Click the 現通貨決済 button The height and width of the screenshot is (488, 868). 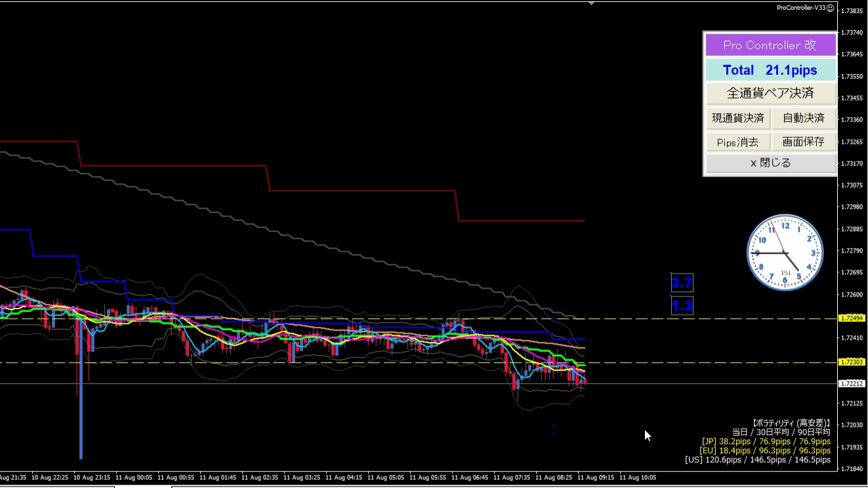pos(738,118)
